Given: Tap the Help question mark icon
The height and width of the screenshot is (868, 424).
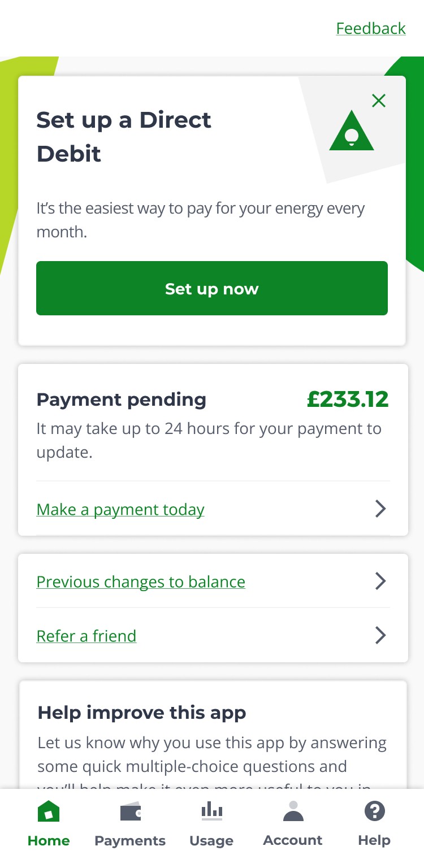Looking at the screenshot, I should (x=374, y=811).
